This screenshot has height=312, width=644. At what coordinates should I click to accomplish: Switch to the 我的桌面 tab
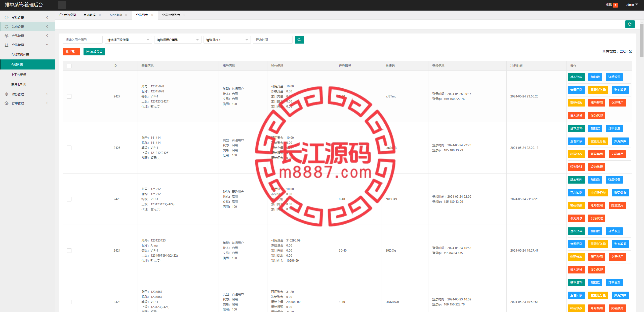click(x=67, y=15)
